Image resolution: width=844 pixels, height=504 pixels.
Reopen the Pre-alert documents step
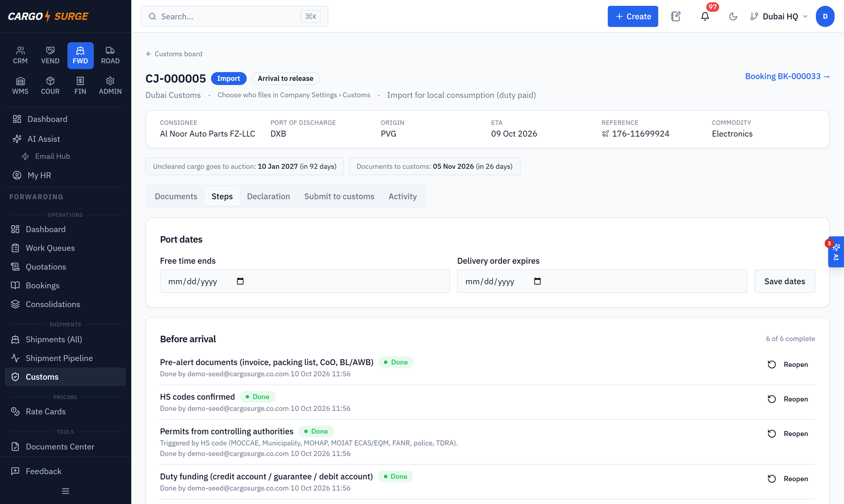(x=788, y=365)
